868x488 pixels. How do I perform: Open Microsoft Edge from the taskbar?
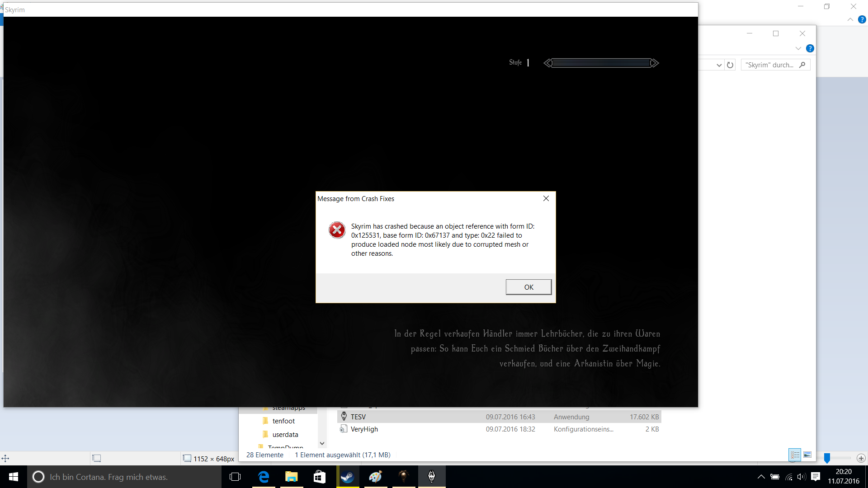(x=264, y=477)
